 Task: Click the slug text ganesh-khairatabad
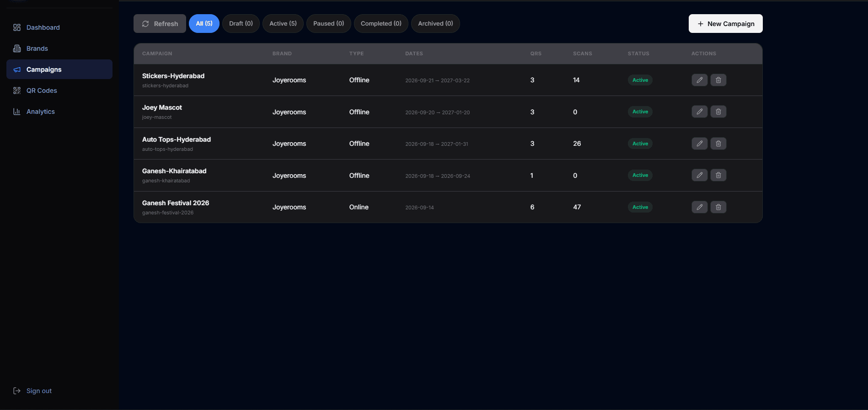coord(166,181)
